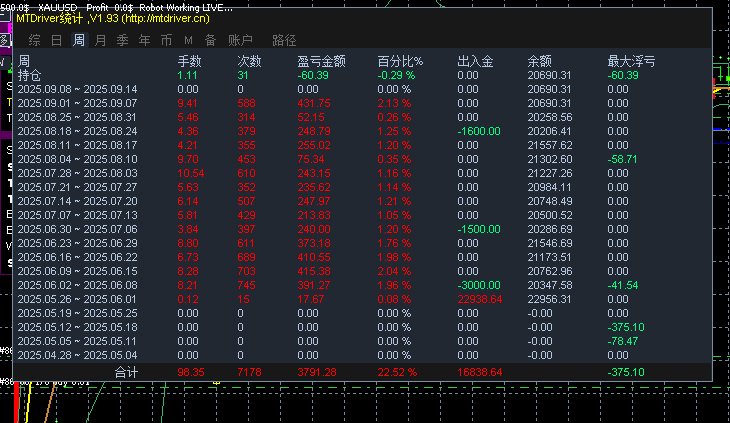Click the 余额 column header
Screen dimensions: 730x423
pyautogui.click(x=539, y=61)
